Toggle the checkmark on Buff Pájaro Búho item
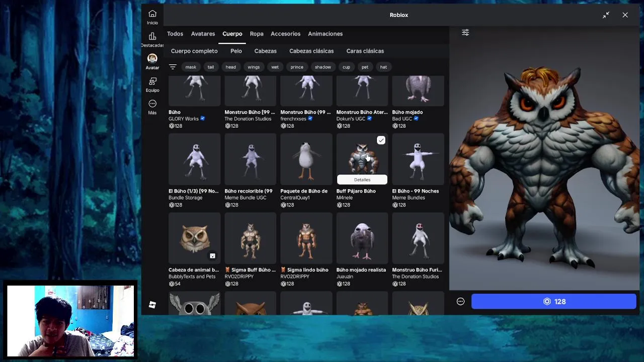This screenshot has height=362, width=644. pyautogui.click(x=381, y=140)
